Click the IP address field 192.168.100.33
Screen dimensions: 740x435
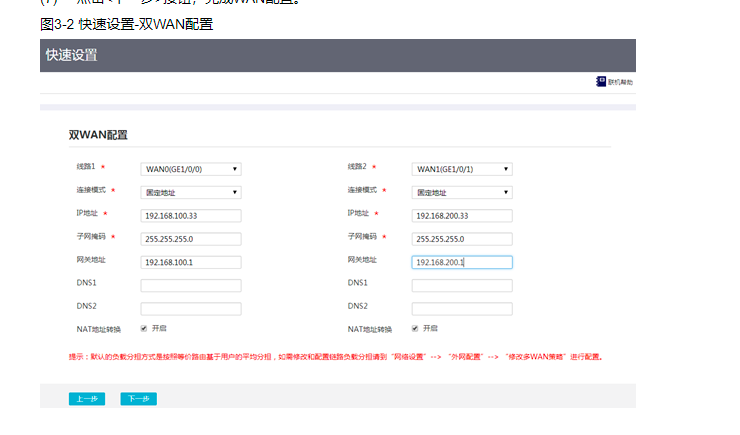(x=191, y=216)
